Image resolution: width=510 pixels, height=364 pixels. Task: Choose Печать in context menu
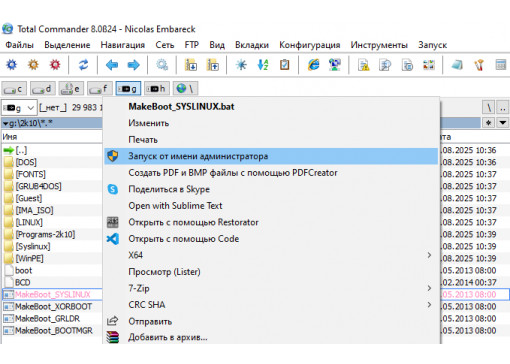[271, 140]
